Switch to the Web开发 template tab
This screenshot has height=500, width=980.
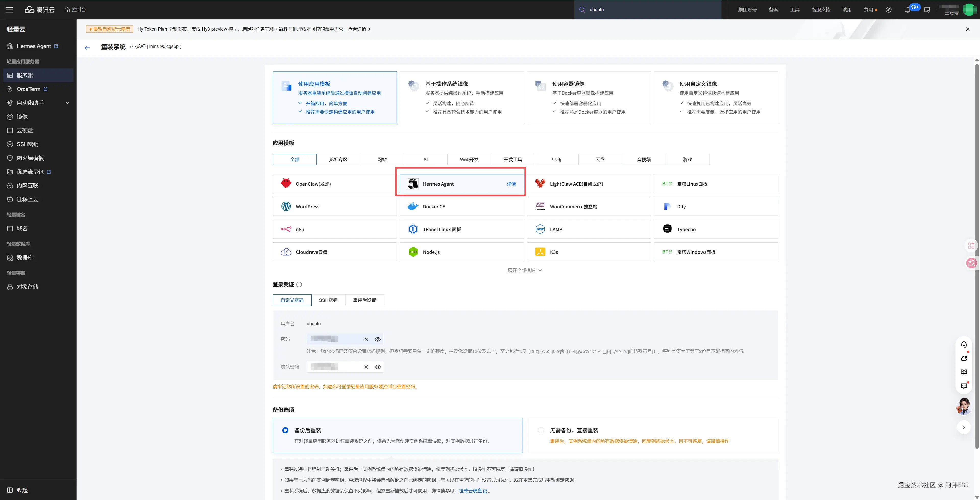[x=469, y=160]
